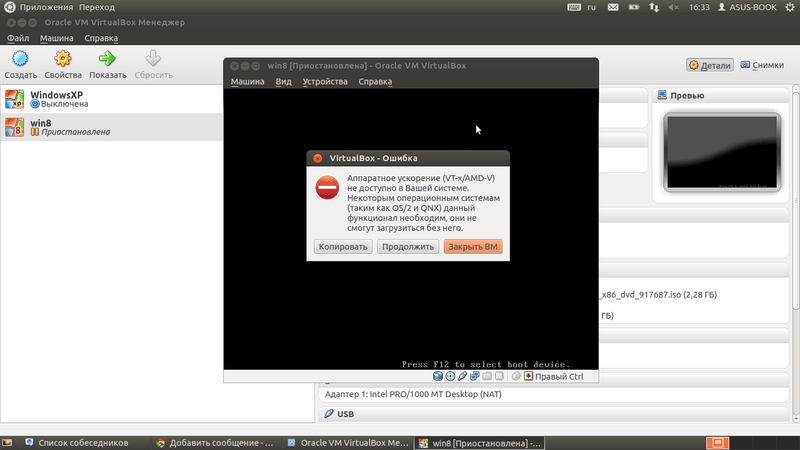Click the battery indicator icon
This screenshot has height=450, width=800.
point(634,7)
